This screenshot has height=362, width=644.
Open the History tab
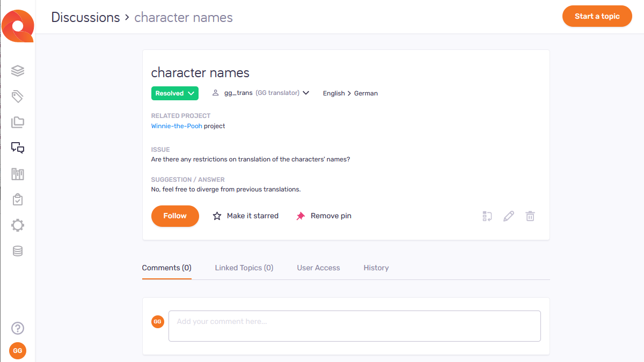376,268
